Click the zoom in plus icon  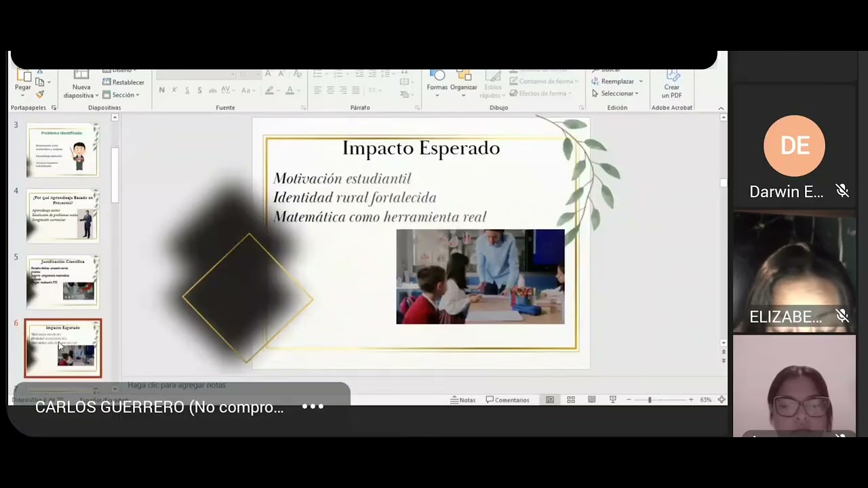pos(691,400)
